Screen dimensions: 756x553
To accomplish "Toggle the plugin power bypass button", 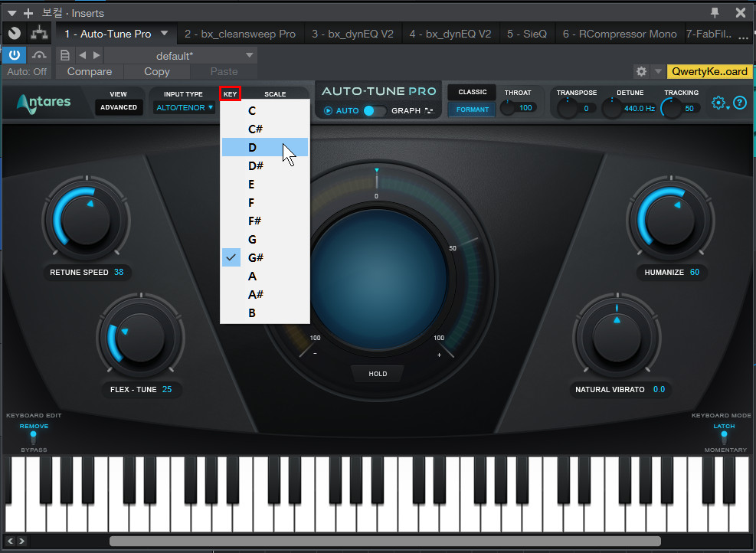I will tap(14, 55).
